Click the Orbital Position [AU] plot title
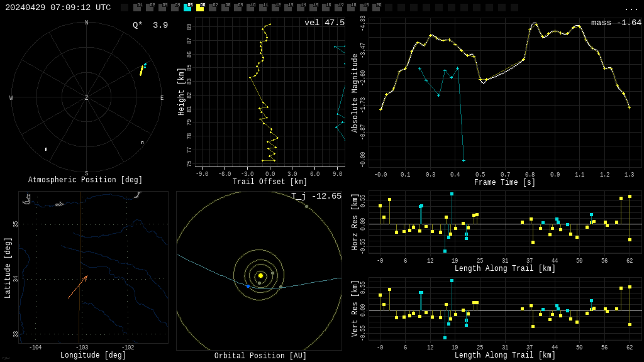The image size is (644, 362). click(x=260, y=356)
